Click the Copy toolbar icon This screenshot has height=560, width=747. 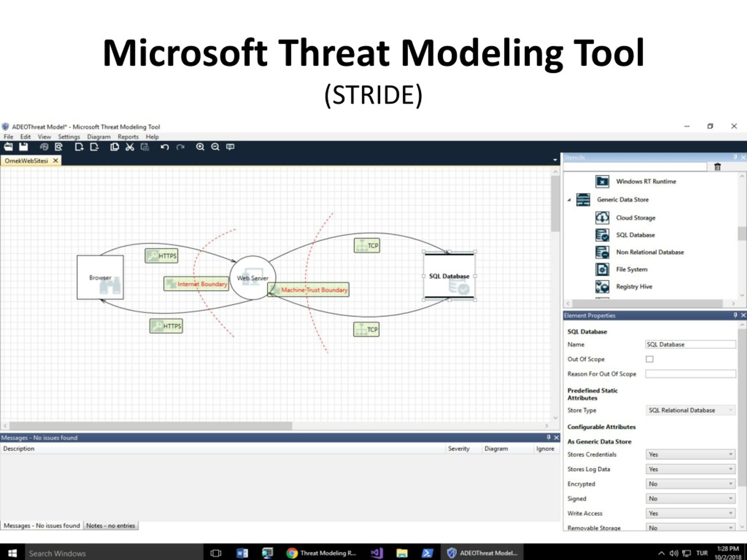(114, 147)
